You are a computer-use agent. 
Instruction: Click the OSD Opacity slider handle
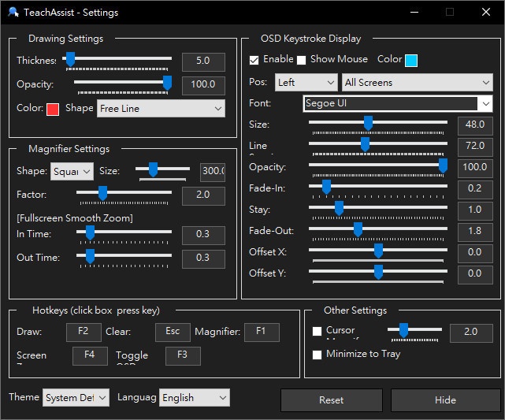tap(444, 166)
